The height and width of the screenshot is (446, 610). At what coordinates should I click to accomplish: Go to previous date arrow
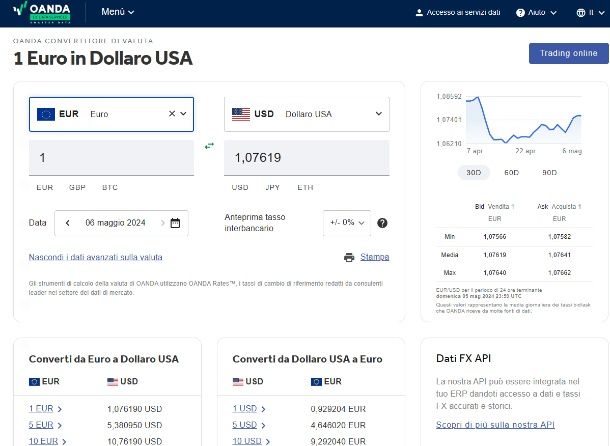(68, 223)
